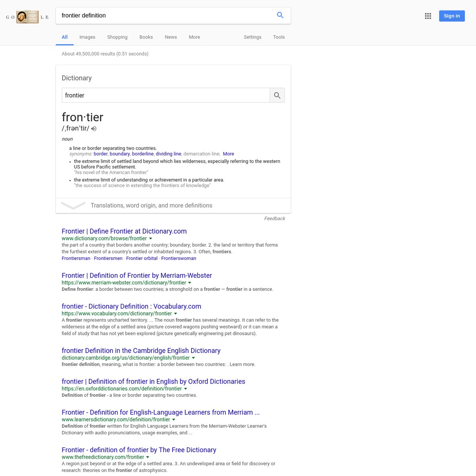The width and height of the screenshot is (476, 476).
Task: Open the Google apps grid
Action: (x=428, y=16)
